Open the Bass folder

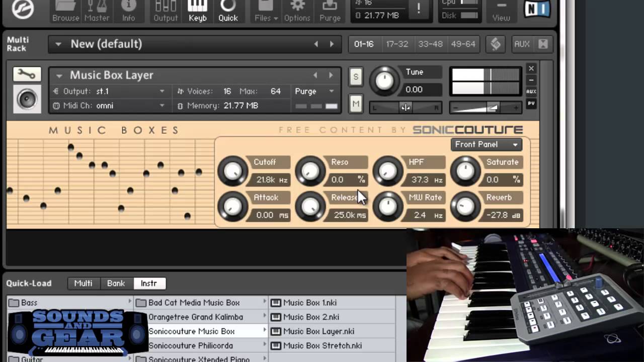[x=69, y=303]
